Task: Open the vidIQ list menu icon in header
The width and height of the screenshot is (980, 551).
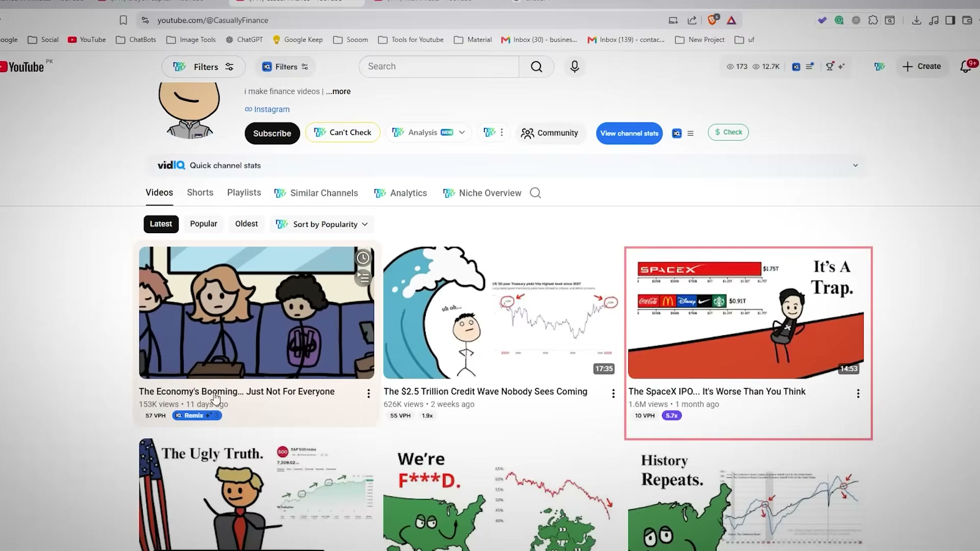Action: click(810, 67)
